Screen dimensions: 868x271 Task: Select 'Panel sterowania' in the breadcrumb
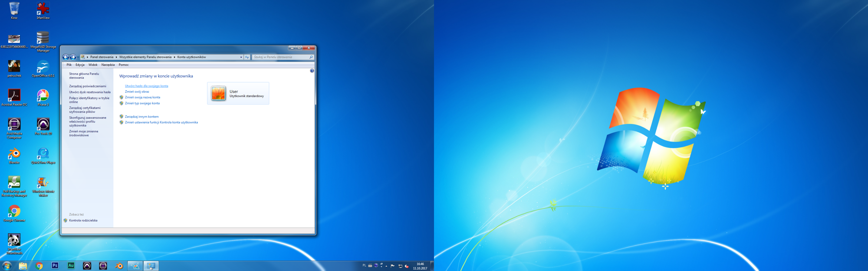tap(102, 57)
